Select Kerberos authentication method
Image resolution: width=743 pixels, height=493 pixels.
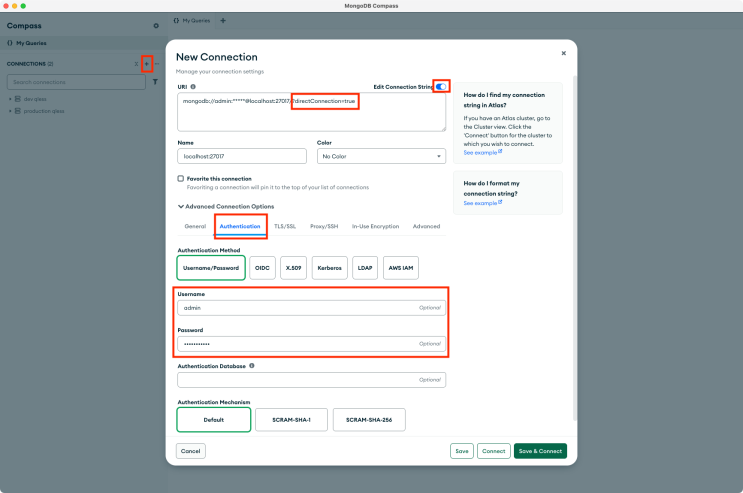click(329, 268)
